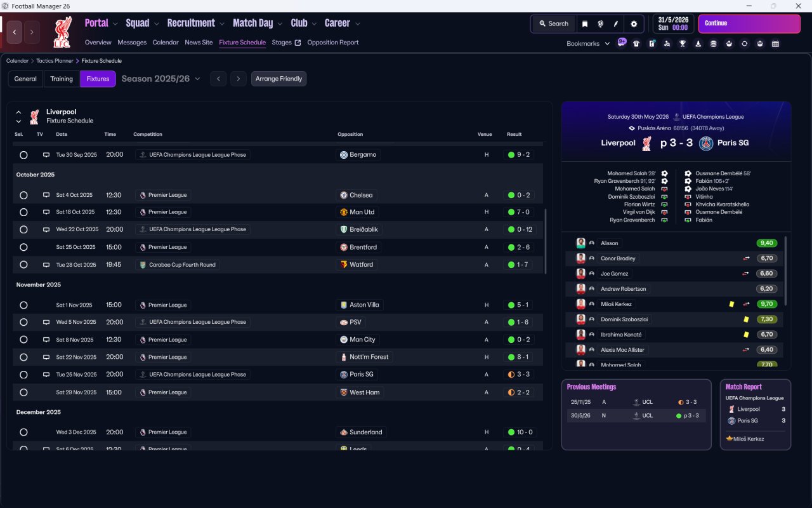This screenshot has height=508, width=812.
Task: Click the TV icon on the Bergamo fixture row
Action: 46,155
